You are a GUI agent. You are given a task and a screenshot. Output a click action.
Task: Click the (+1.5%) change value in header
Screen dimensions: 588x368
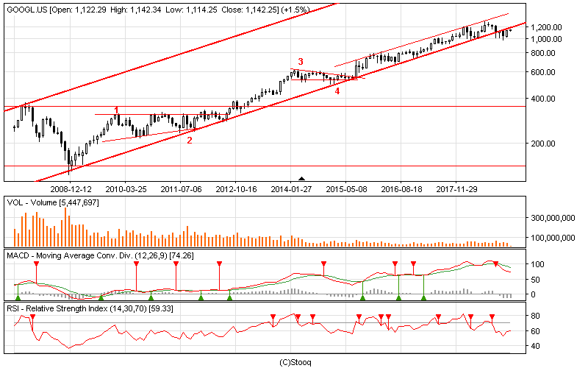[295, 10]
